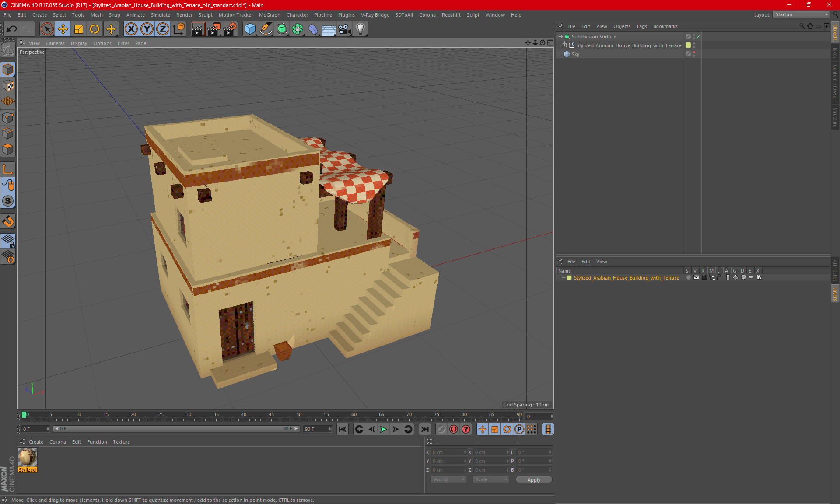Open Edit Render Settings
The width and height of the screenshot is (840, 504).
pyautogui.click(x=230, y=29)
